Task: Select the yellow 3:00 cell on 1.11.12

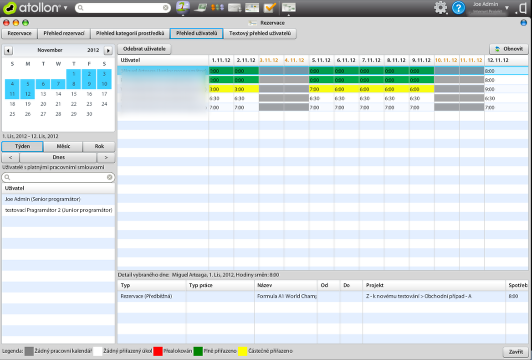Action: coord(221,89)
